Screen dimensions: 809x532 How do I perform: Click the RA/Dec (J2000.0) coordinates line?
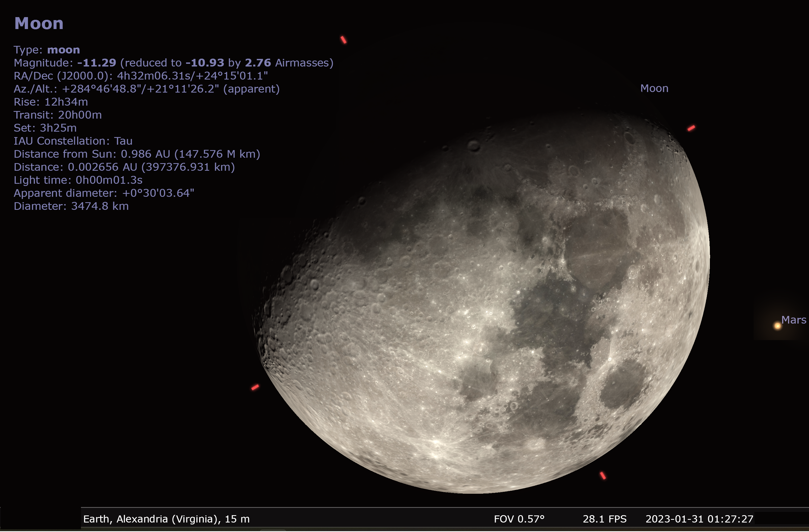[x=141, y=76]
